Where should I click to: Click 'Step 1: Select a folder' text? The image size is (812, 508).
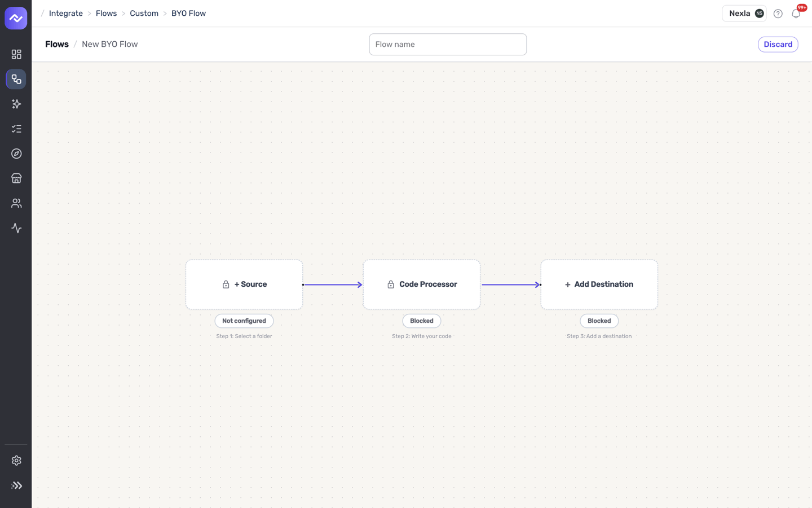244,336
